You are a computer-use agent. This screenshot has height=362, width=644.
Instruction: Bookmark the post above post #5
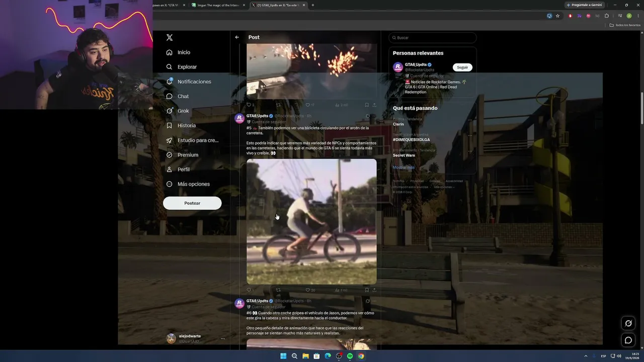point(367,105)
